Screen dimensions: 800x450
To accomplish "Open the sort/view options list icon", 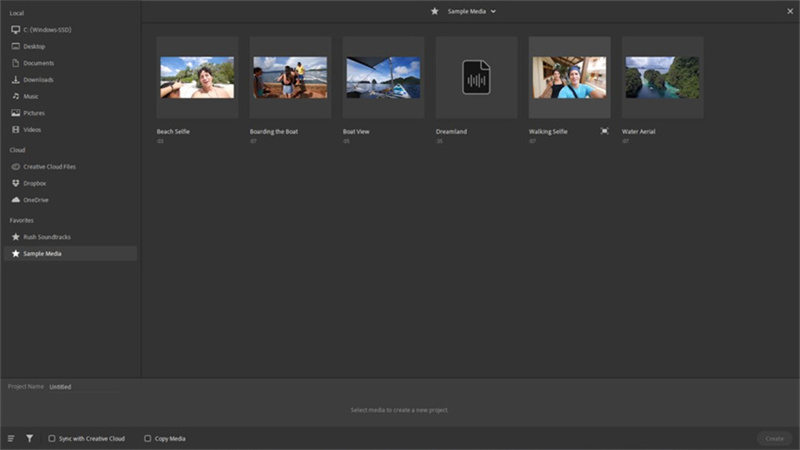I will coord(11,438).
